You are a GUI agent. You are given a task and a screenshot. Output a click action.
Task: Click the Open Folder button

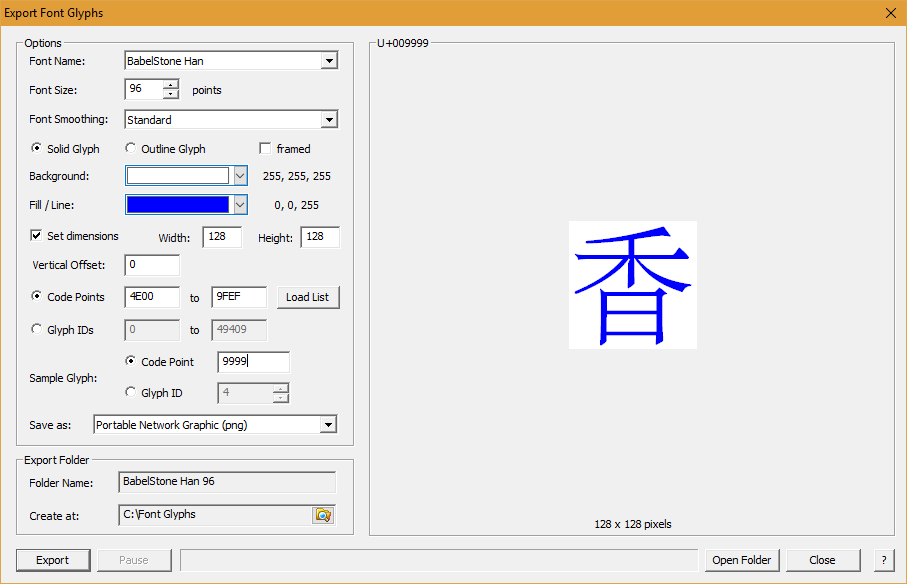(742, 560)
